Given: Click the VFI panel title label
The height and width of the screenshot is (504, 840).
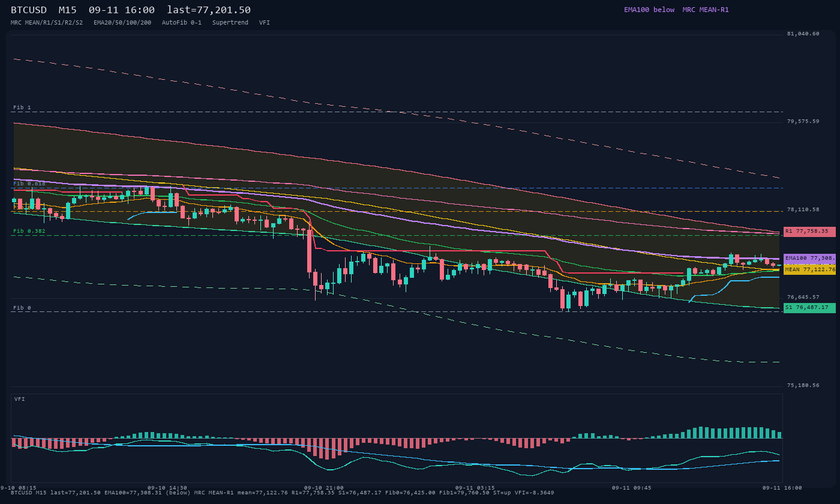Looking at the screenshot, I should (x=20, y=399).
